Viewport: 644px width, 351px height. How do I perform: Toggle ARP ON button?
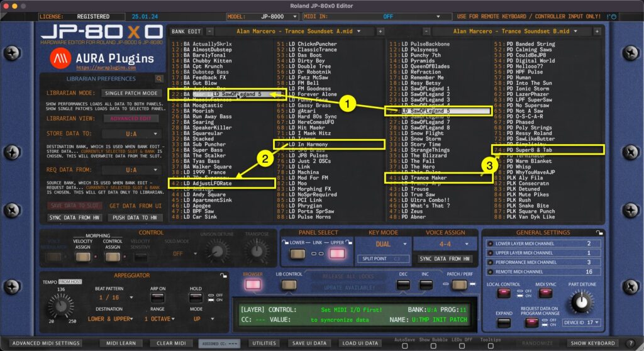157,297
